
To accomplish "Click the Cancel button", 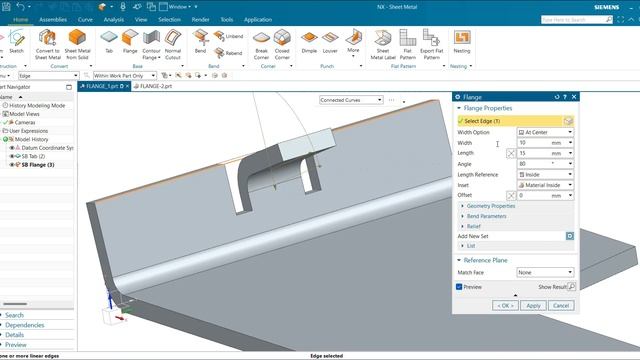I will (x=561, y=306).
